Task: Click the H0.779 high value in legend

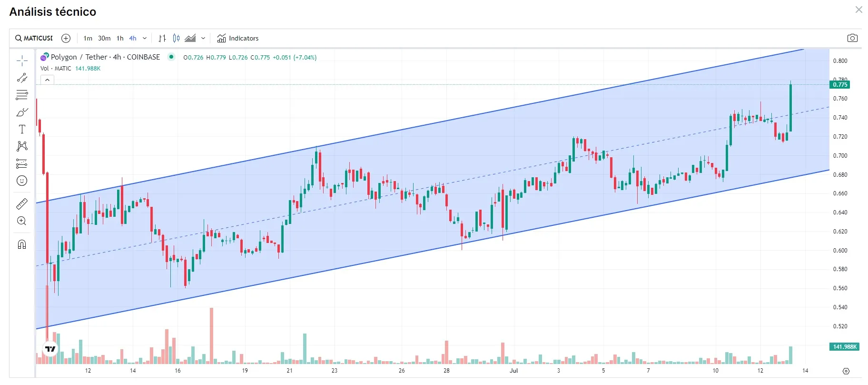Action: click(216, 58)
